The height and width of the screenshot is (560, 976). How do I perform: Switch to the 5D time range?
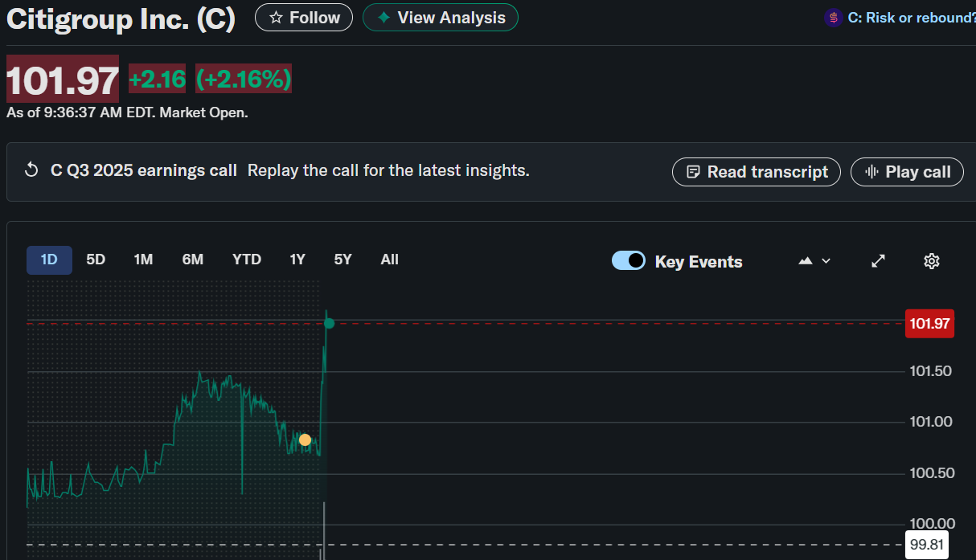(x=96, y=260)
